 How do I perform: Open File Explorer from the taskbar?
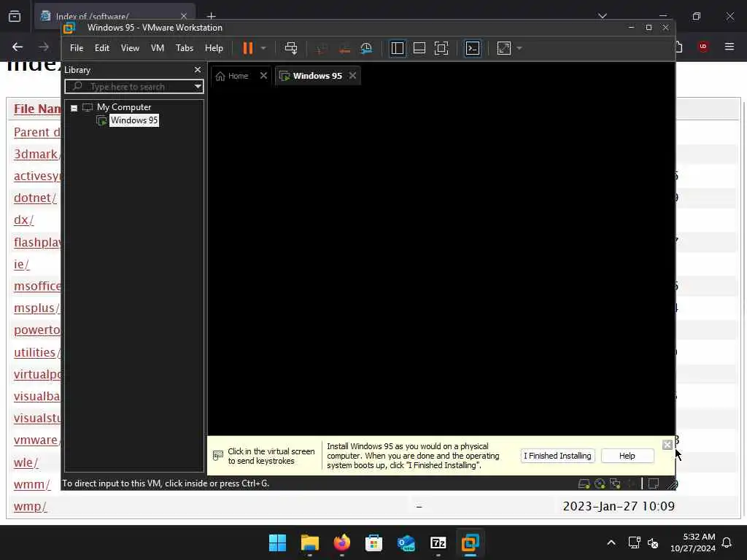click(309, 542)
